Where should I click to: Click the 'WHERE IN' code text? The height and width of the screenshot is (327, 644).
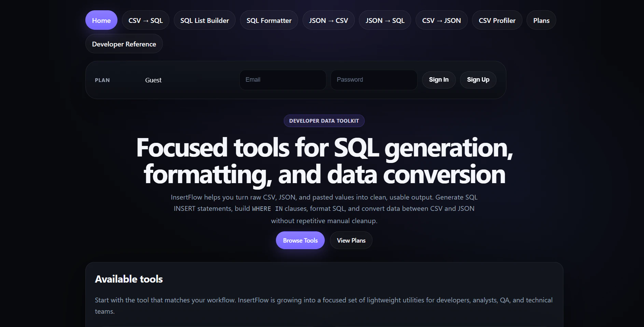267,209
